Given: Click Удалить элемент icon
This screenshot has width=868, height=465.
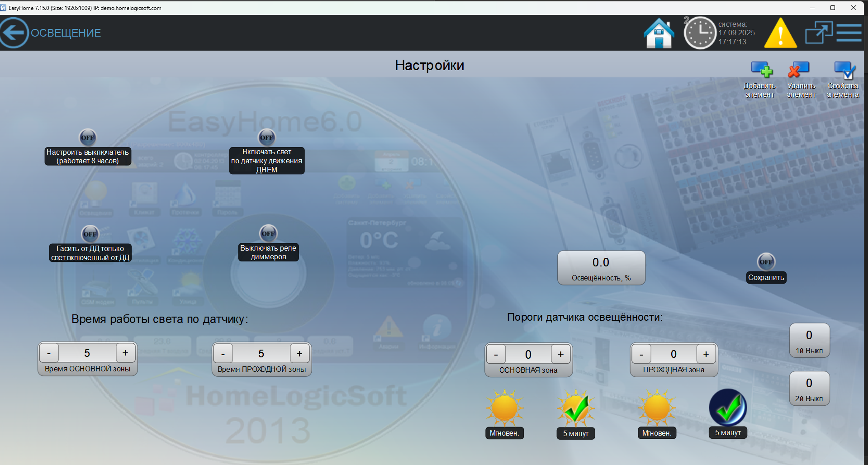Looking at the screenshot, I should (x=799, y=70).
